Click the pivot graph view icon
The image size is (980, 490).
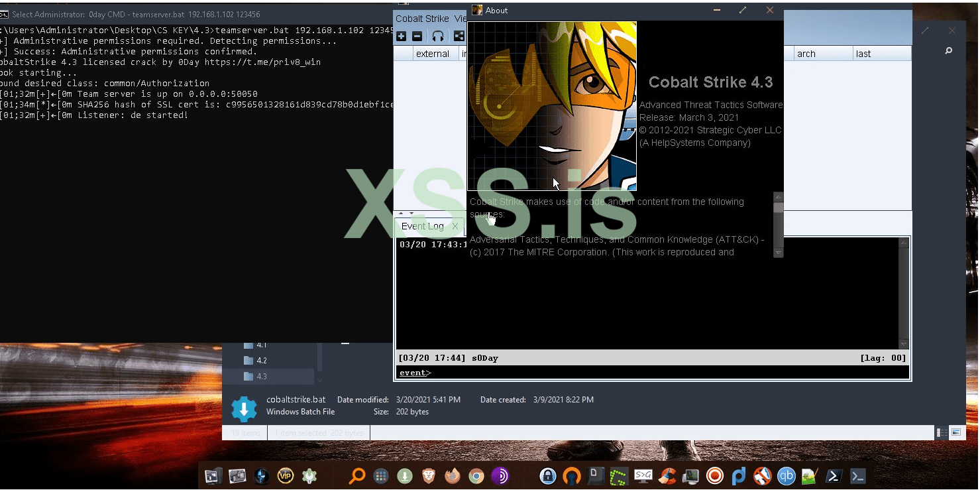(459, 36)
